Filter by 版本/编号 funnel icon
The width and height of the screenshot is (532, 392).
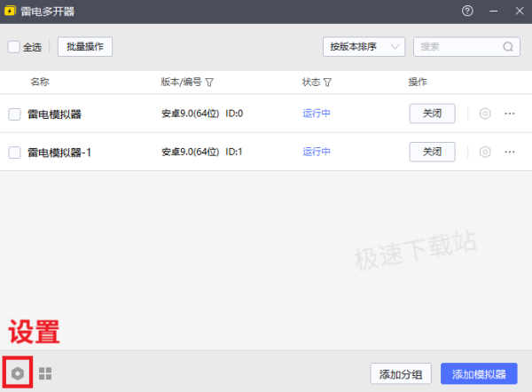pos(209,82)
